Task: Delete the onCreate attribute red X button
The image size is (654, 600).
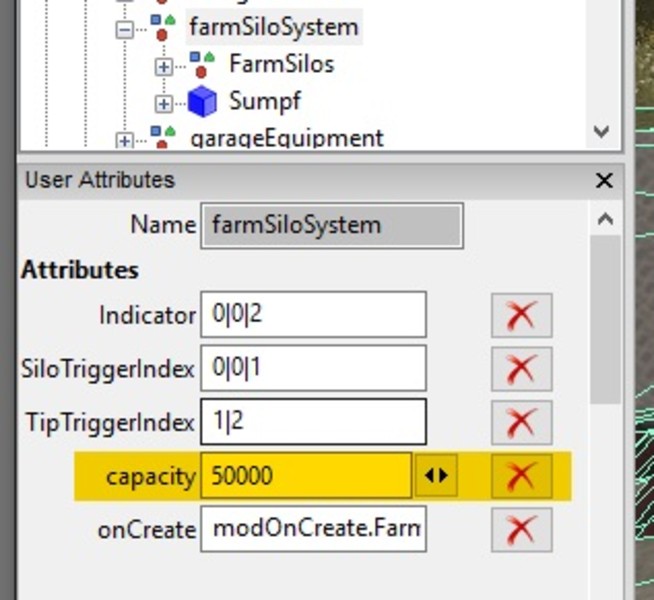Action: [x=521, y=529]
